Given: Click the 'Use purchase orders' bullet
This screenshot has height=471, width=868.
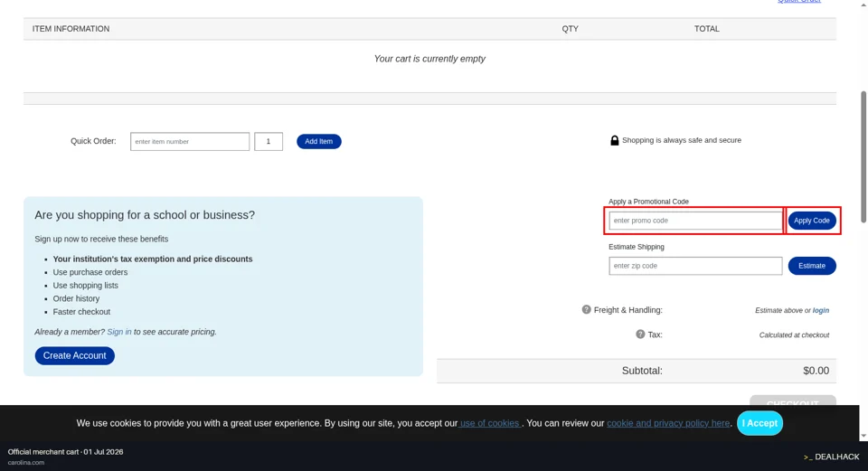Looking at the screenshot, I should (x=90, y=272).
